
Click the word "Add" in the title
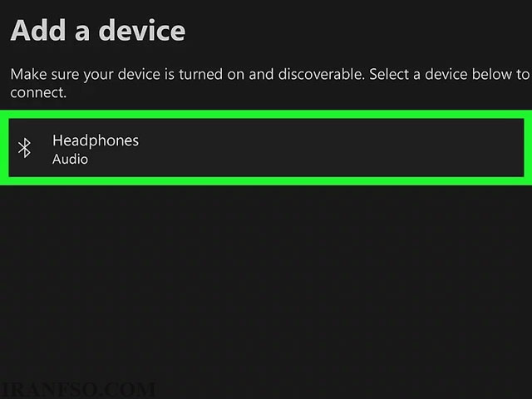click(x=38, y=31)
